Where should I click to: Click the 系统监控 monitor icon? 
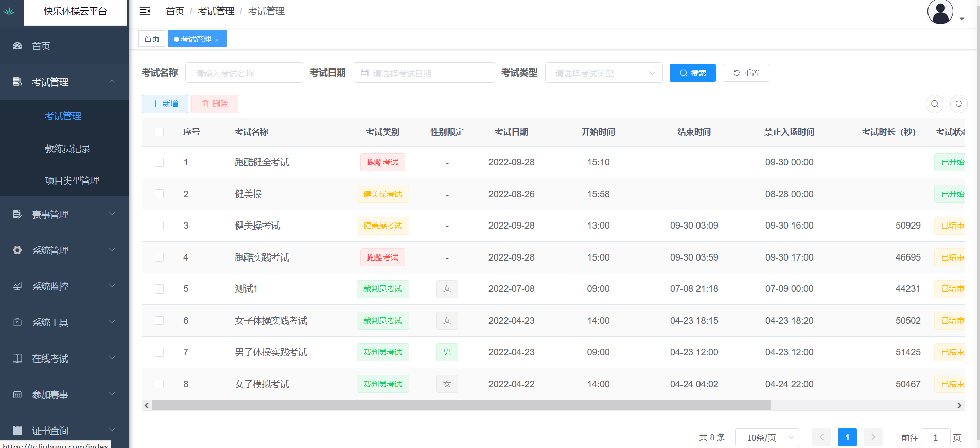[17, 286]
